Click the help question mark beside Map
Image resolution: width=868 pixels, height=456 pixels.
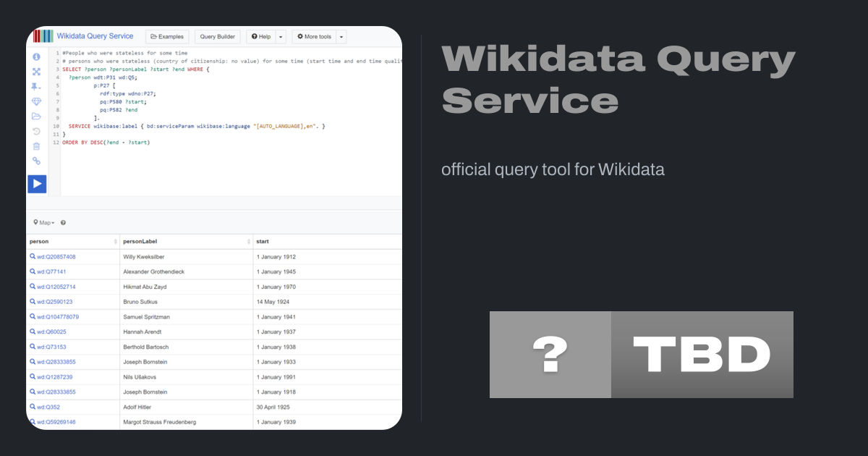pos(64,223)
